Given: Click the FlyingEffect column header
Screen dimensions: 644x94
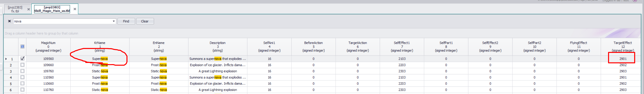Looking at the screenshot, I should 579,46.
